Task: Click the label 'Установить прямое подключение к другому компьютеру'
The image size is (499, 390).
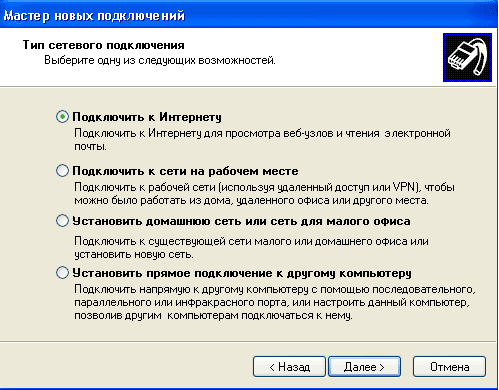Action: pos(242,273)
